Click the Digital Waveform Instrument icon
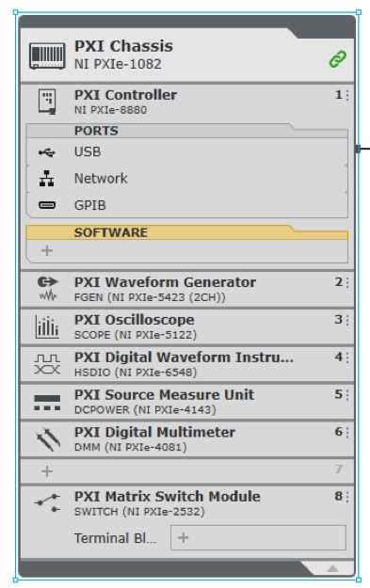This screenshot has width=370, height=588. (x=47, y=364)
